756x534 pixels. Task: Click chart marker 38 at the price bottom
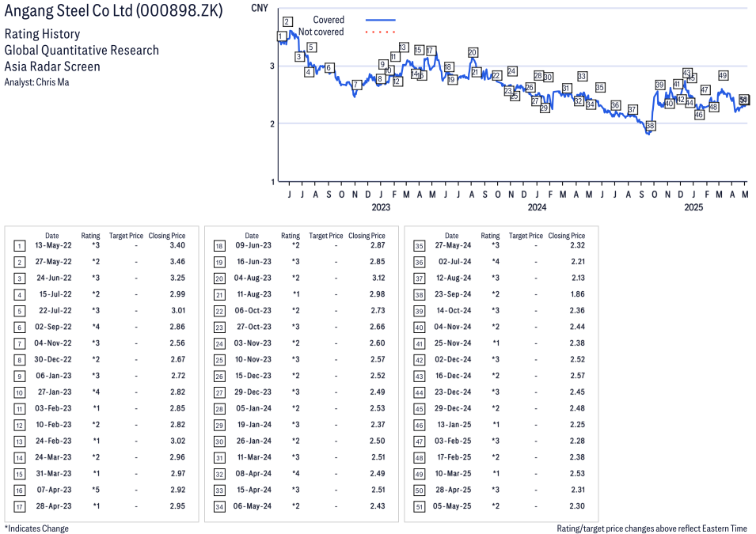(x=651, y=126)
